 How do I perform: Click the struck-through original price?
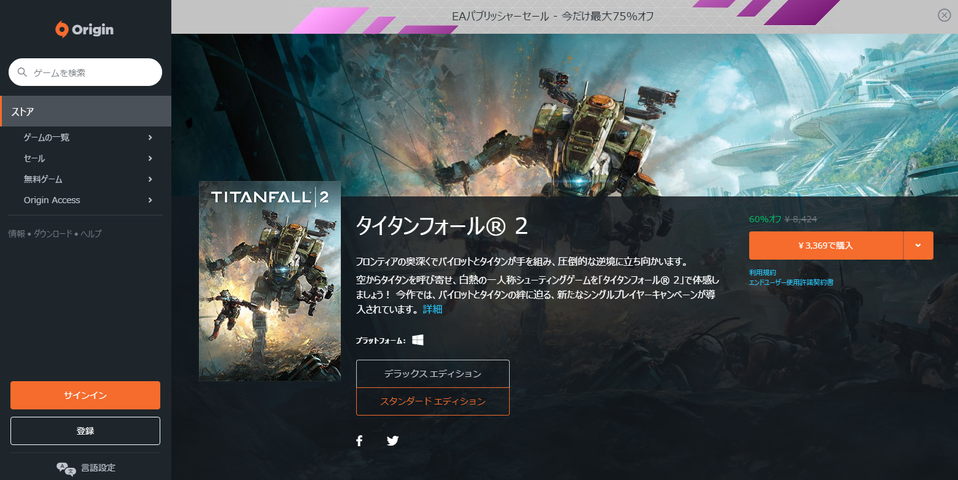[x=800, y=219]
